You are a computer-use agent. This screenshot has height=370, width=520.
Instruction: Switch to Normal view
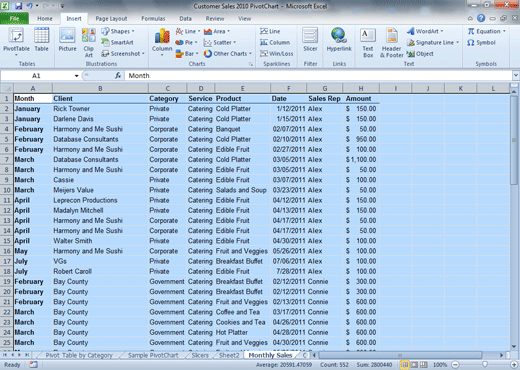point(404,365)
